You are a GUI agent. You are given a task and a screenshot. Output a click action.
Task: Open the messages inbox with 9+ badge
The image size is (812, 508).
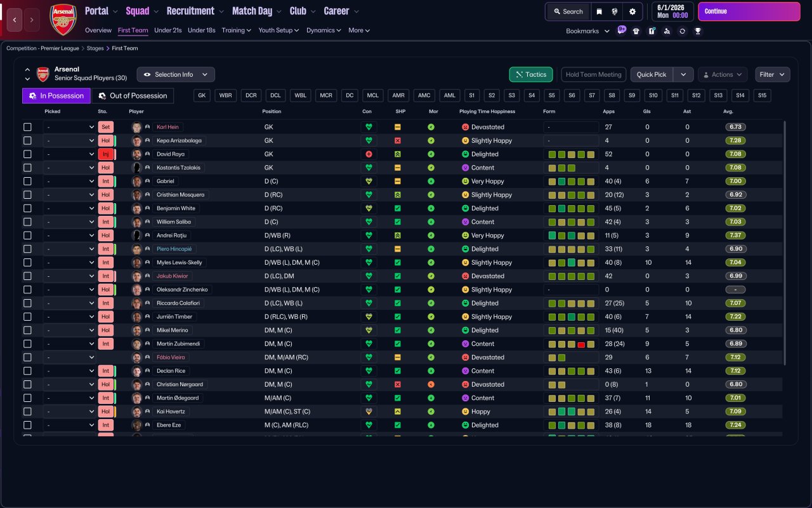tap(621, 30)
